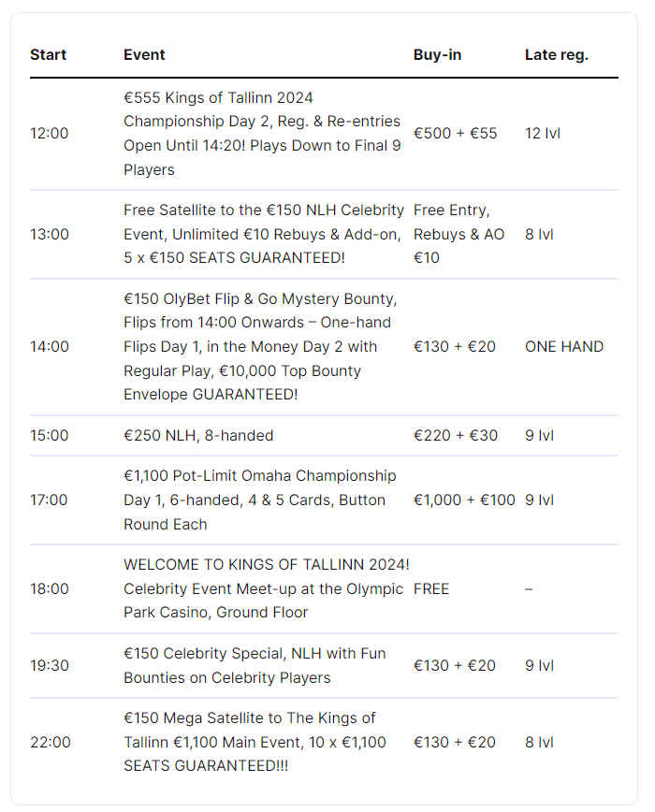Open the Pot-Limit Omaha Championship Day 1 event

pos(259,500)
